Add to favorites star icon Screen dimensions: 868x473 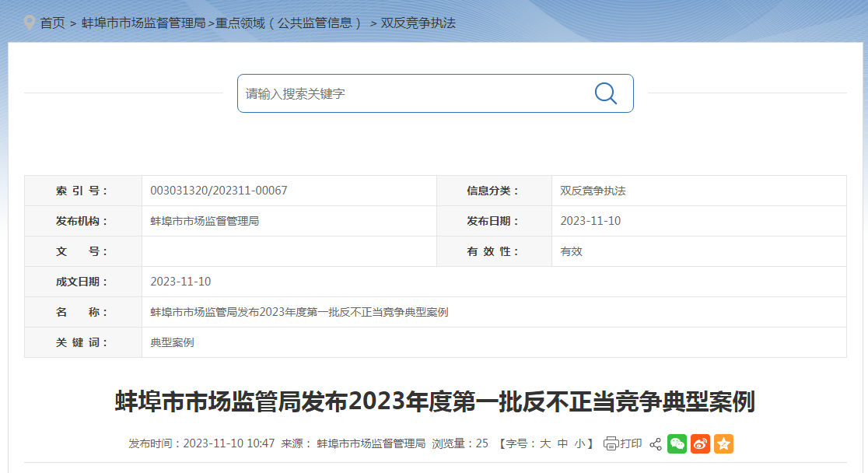[x=723, y=443]
